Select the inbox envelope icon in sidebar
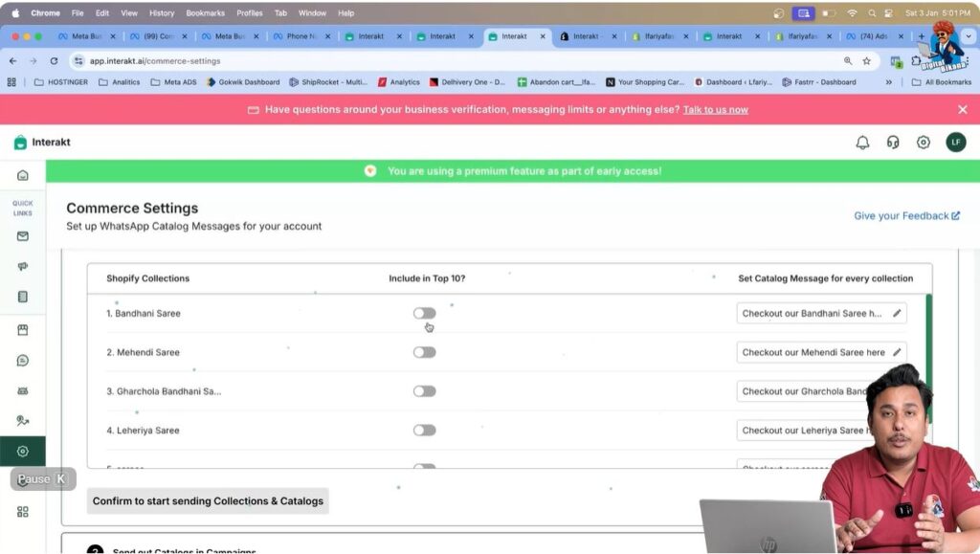The height and width of the screenshot is (554, 980). click(x=23, y=235)
